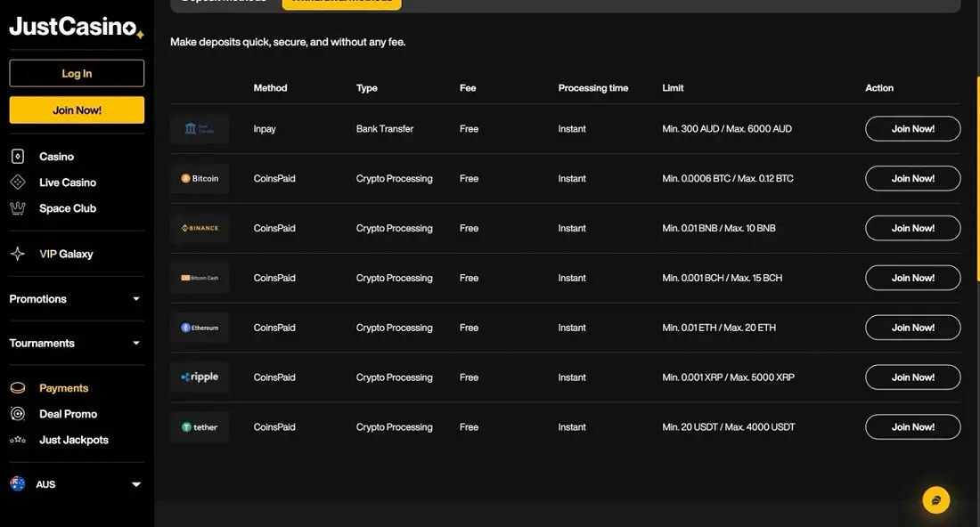Click the Min. 0.001 XRP limit text
The width and height of the screenshot is (980, 527).
(728, 377)
